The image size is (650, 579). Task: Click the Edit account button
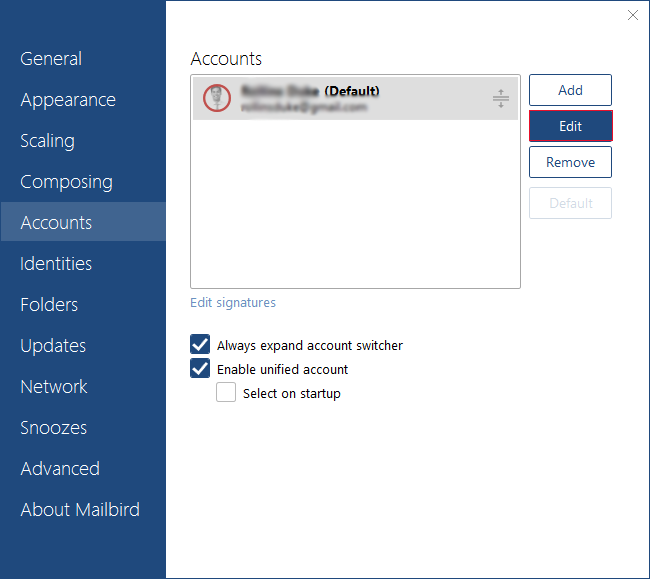(x=570, y=126)
